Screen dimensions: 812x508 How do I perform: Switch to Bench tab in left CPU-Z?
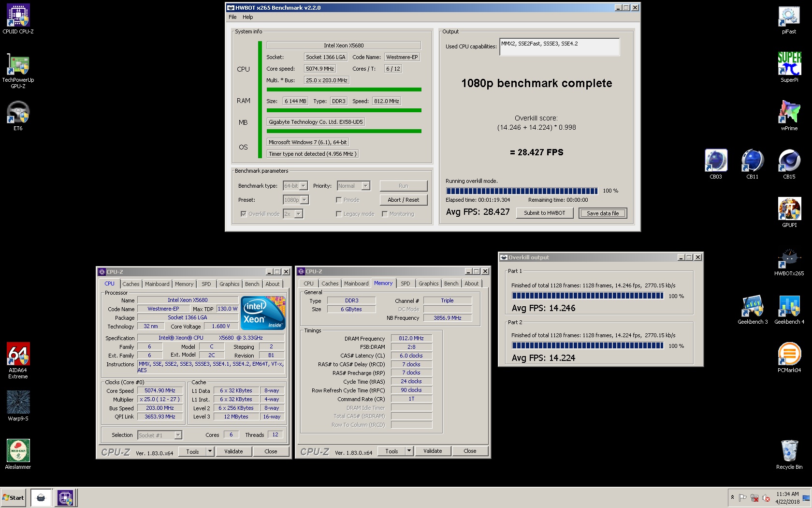coord(252,284)
